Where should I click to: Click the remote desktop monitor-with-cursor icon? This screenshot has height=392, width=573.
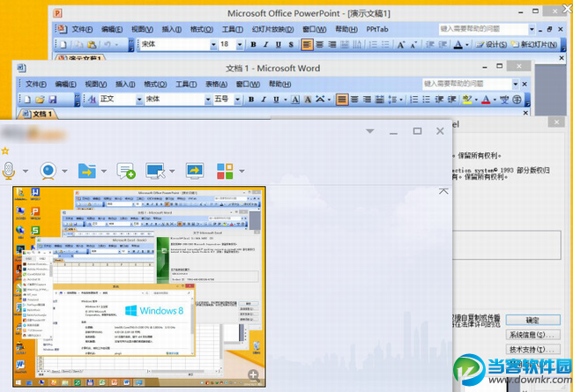click(155, 171)
